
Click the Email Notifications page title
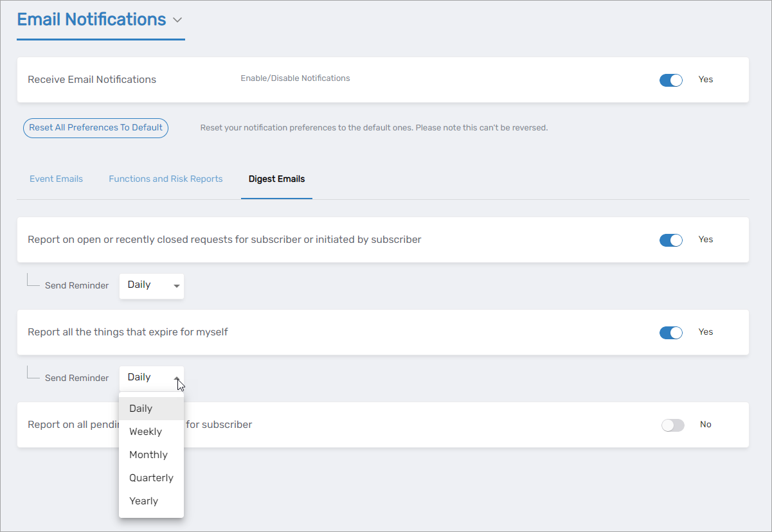91,20
